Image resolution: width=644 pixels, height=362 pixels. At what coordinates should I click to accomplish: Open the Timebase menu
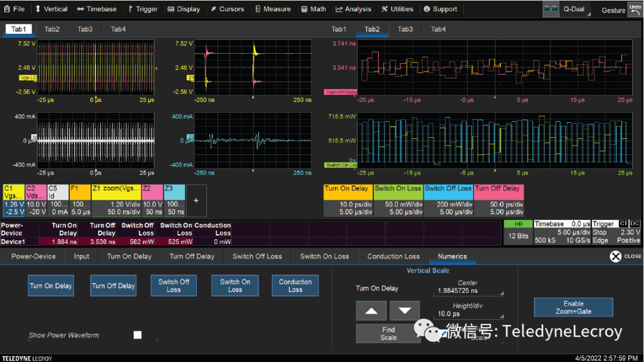pyautogui.click(x=97, y=9)
